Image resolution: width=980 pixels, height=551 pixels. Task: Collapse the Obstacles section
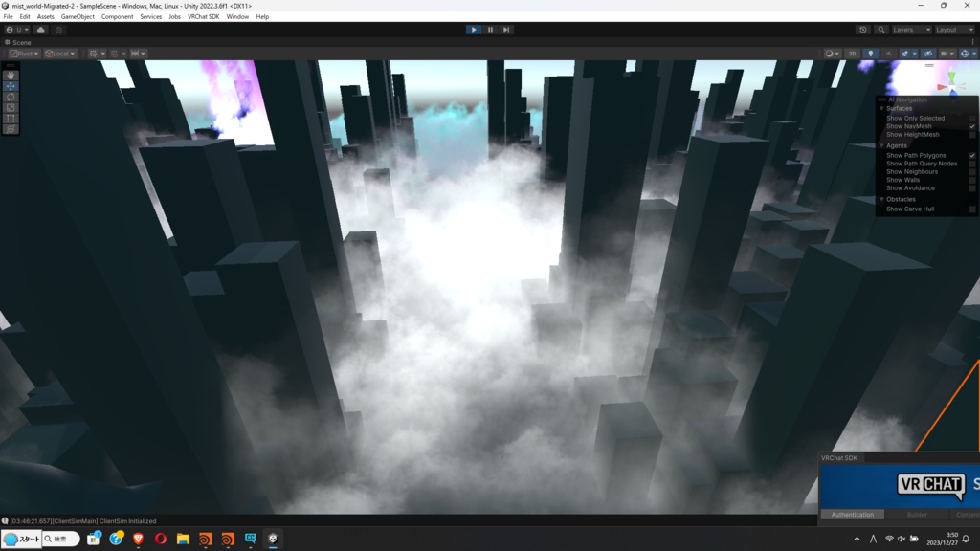coord(881,199)
